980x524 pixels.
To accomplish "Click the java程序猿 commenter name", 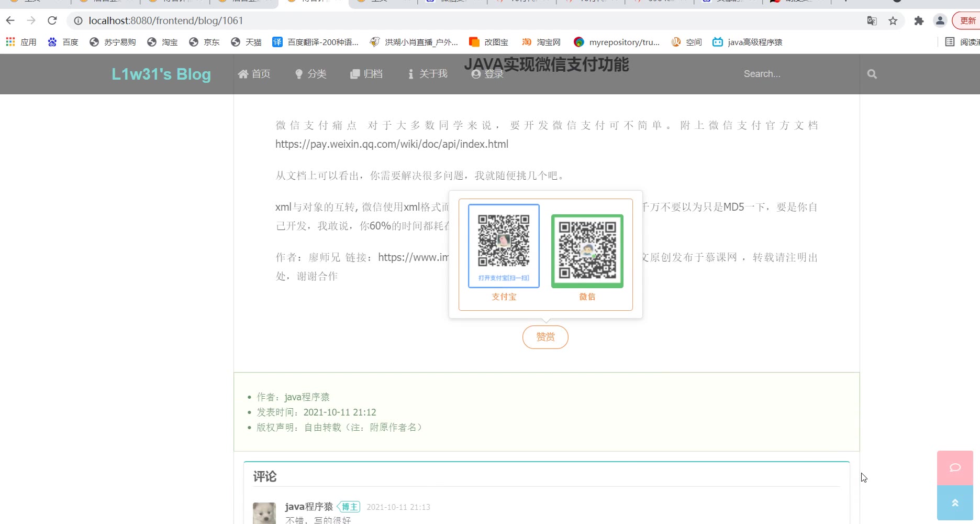I will 309,507.
